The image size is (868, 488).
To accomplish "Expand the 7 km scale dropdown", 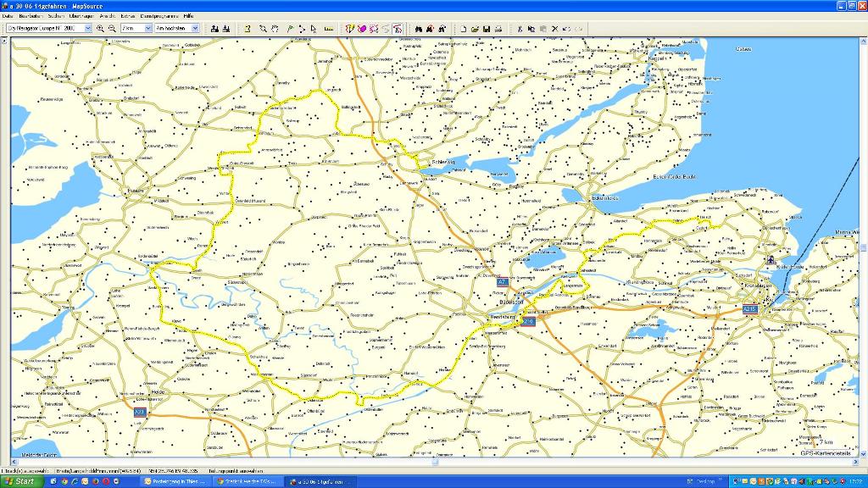I will [x=147, y=28].
